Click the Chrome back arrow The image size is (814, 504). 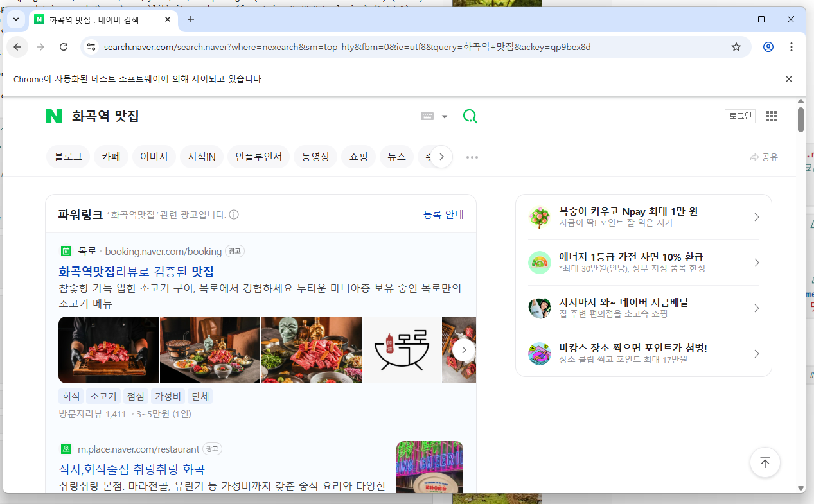[17, 47]
